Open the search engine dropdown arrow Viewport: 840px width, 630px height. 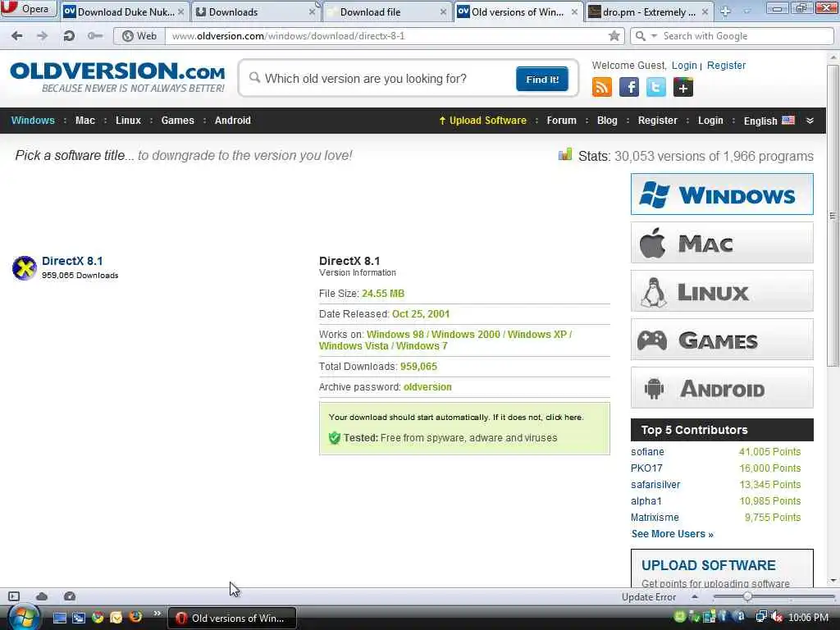pos(654,36)
